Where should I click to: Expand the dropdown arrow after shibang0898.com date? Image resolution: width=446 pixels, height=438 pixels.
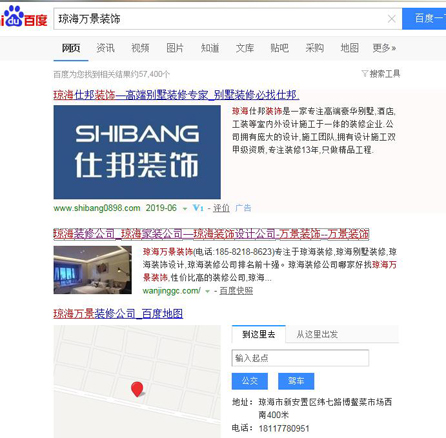click(x=185, y=209)
